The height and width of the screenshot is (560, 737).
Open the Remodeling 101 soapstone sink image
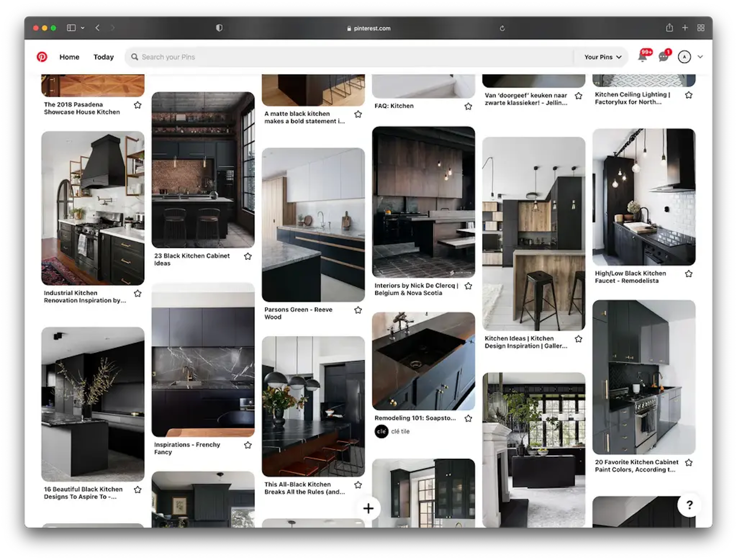pyautogui.click(x=424, y=361)
